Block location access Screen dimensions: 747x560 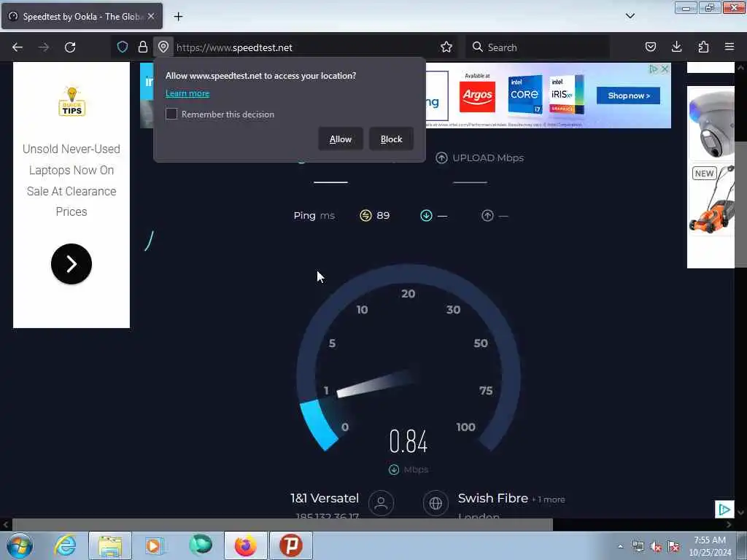pyautogui.click(x=391, y=139)
